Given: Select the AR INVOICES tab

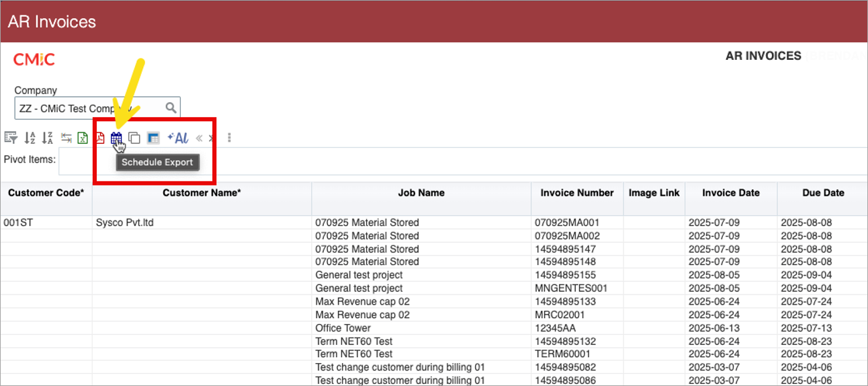Looking at the screenshot, I should pos(763,56).
